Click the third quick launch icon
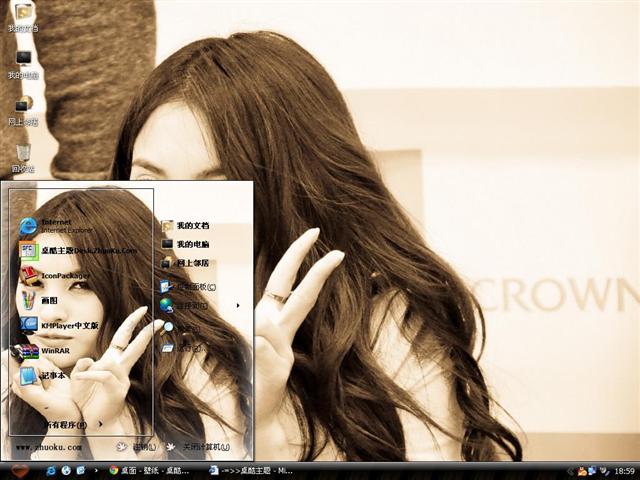This screenshot has height=480, width=640. coord(80,471)
